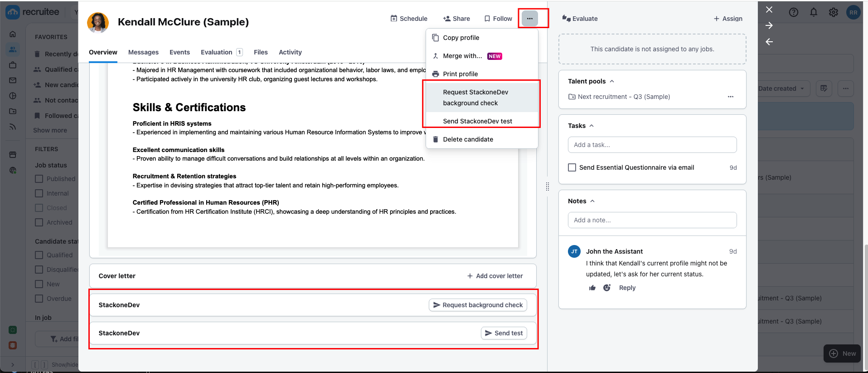
Task: Select Print profile from the menu
Action: point(482,74)
